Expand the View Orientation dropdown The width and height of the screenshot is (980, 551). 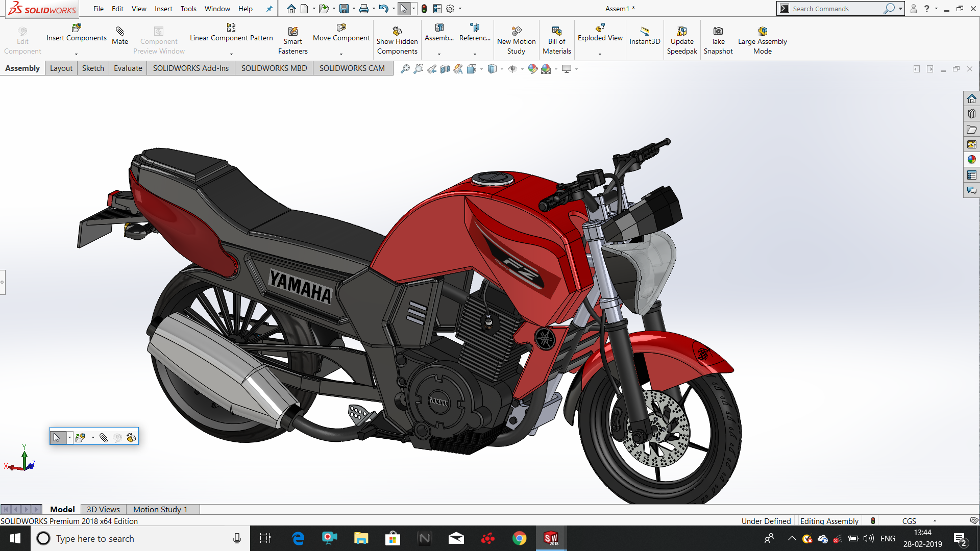pyautogui.click(x=482, y=68)
